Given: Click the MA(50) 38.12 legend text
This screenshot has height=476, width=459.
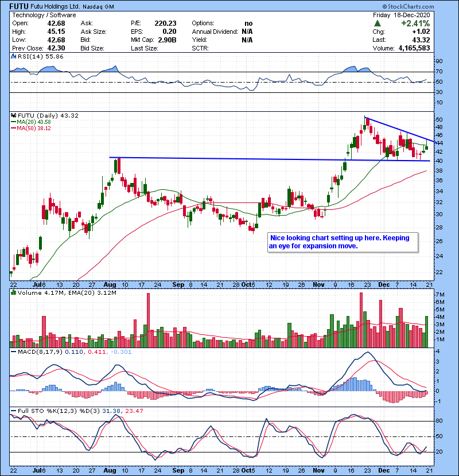Looking at the screenshot, I should 34,128.
